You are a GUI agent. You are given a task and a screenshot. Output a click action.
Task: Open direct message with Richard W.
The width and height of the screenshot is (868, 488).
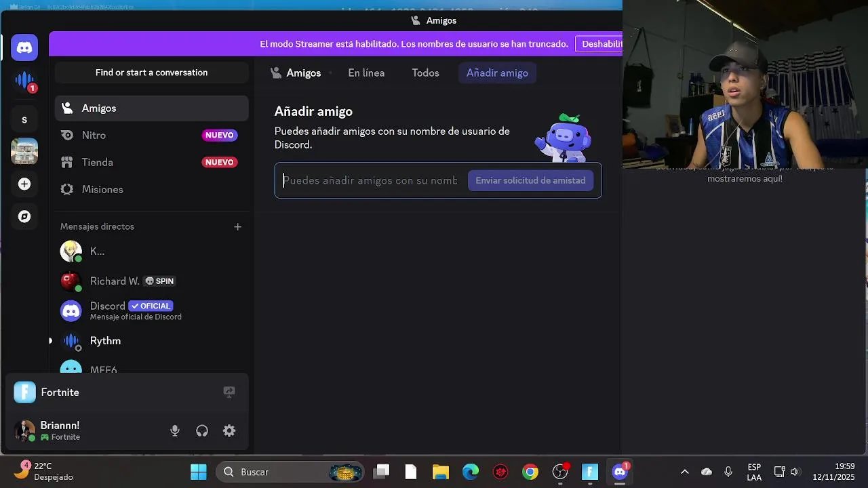coord(151,281)
